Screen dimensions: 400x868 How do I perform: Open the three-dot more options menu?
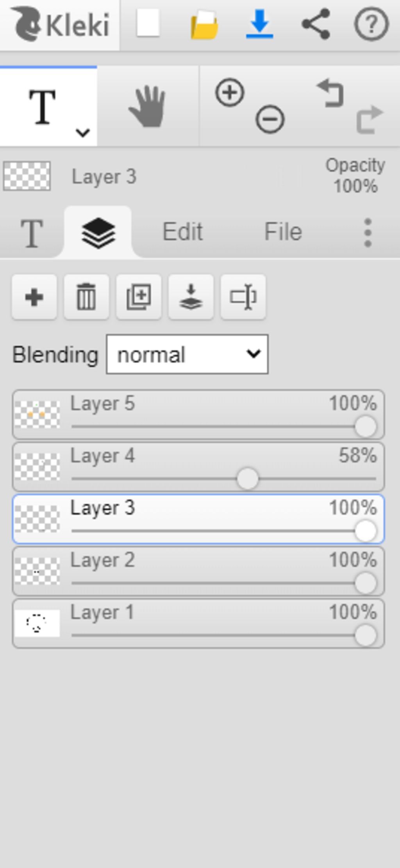pyautogui.click(x=368, y=233)
